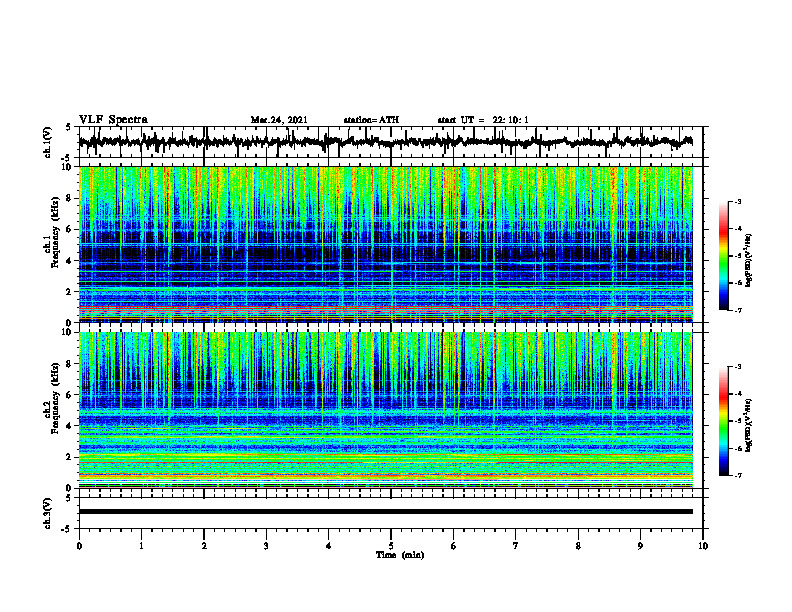Viewport: 792px width, 612px height.
Task: Click inside the ch.1 spectrogram panel
Action: [x=386, y=244]
